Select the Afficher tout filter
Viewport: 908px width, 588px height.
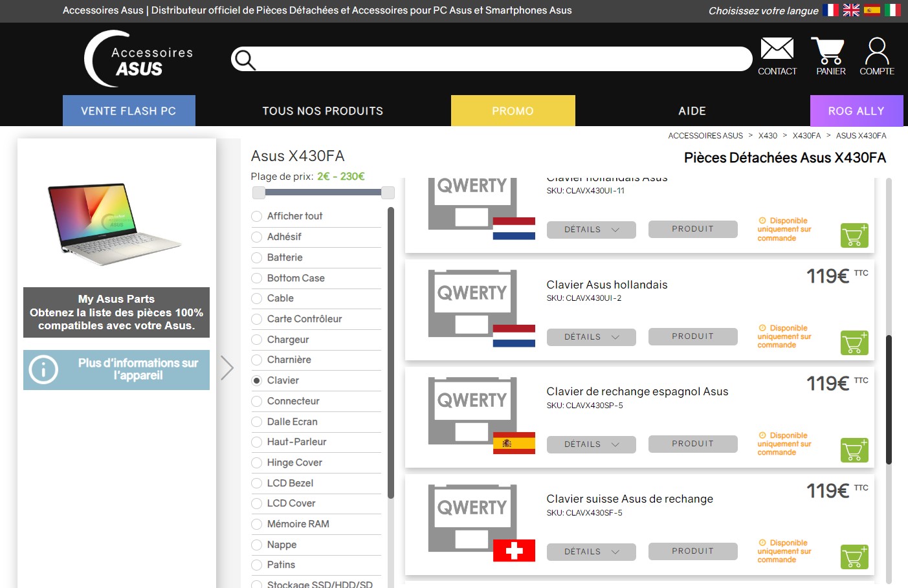257,216
